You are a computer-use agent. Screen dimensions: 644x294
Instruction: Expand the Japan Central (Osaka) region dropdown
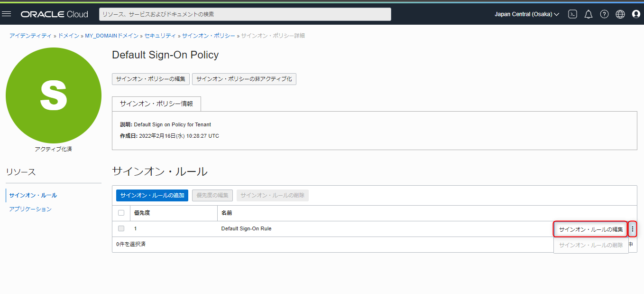tap(527, 14)
